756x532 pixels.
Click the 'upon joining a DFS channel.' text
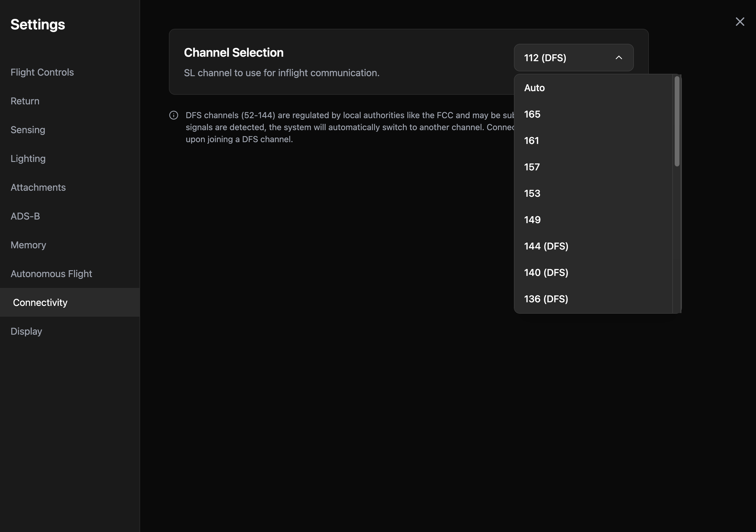coord(239,139)
